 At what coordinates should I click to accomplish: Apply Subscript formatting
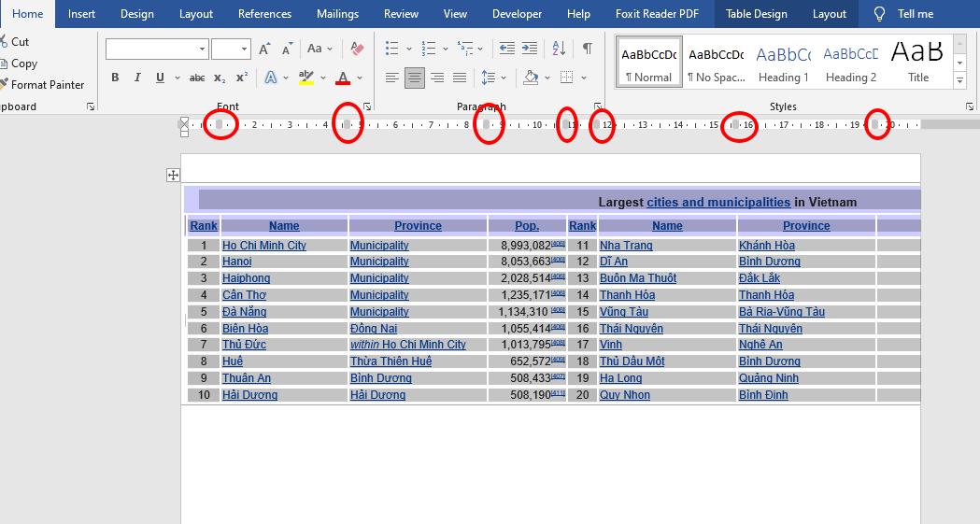(x=220, y=78)
